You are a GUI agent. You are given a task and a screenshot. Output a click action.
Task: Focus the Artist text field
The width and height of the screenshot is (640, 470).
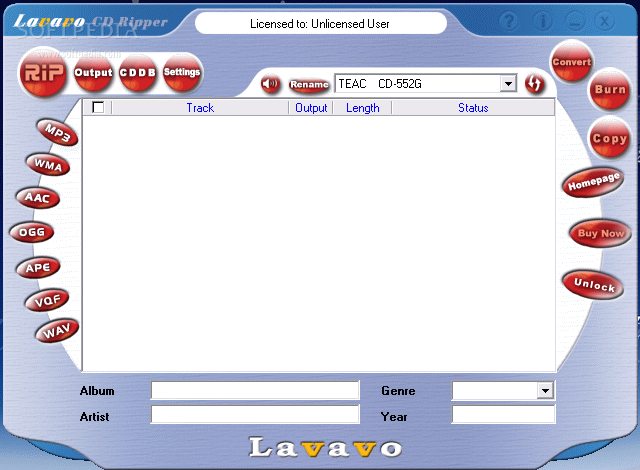coord(255,415)
